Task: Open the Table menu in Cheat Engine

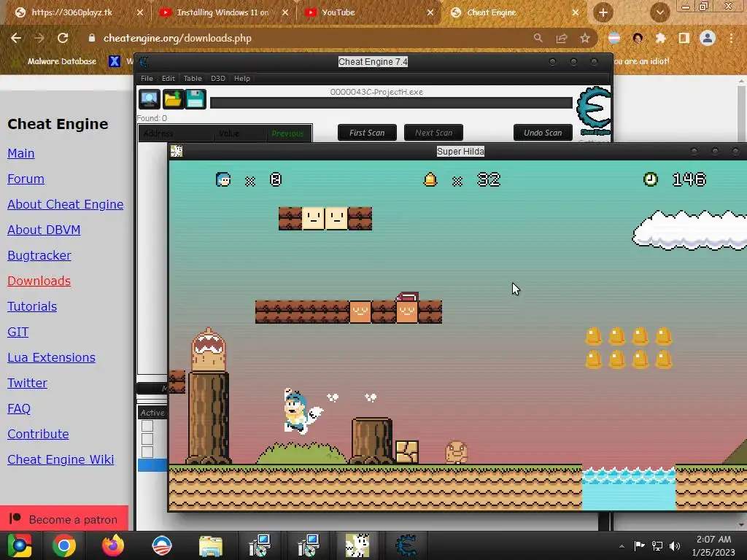Action: coord(193,79)
